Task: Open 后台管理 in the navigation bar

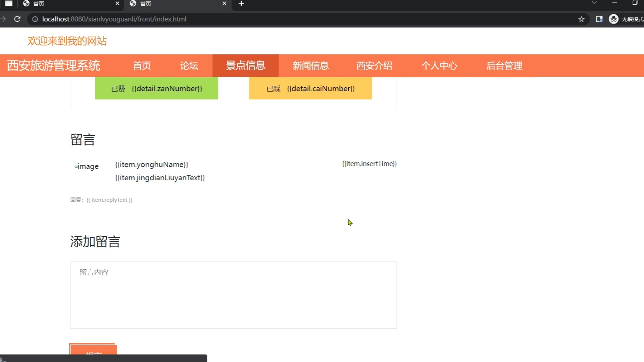Action: [x=504, y=66]
